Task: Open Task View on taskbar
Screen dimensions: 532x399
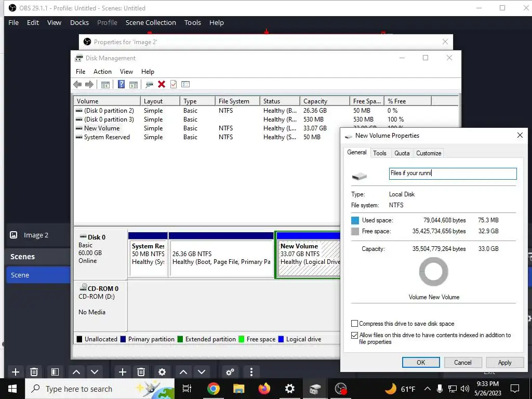Action: click(187, 389)
